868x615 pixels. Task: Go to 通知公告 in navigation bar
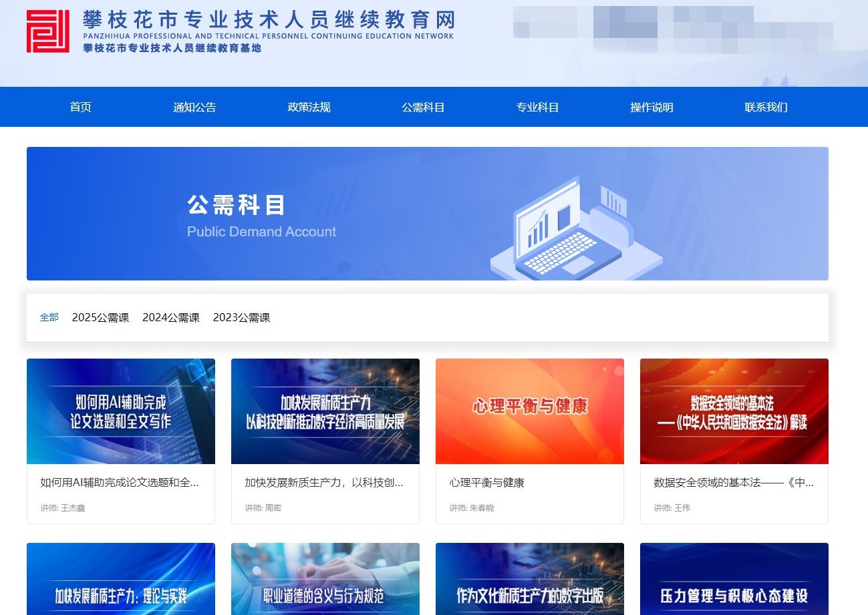click(194, 107)
